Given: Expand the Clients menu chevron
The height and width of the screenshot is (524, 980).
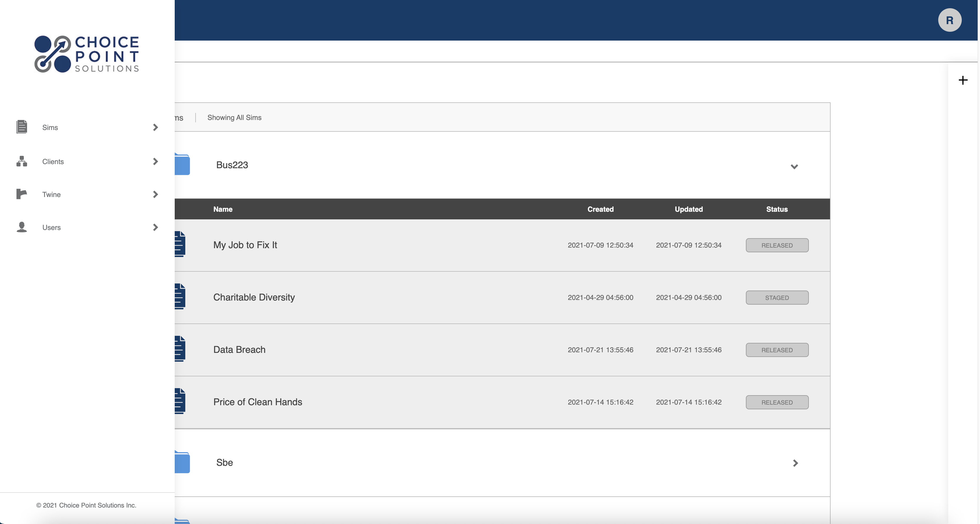Looking at the screenshot, I should pos(155,162).
